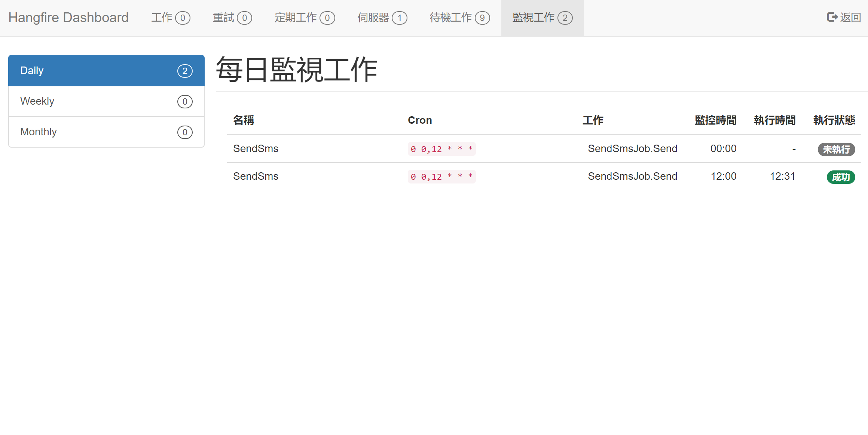
Task: Click the Hangfire Dashboard brand link
Action: (x=68, y=18)
